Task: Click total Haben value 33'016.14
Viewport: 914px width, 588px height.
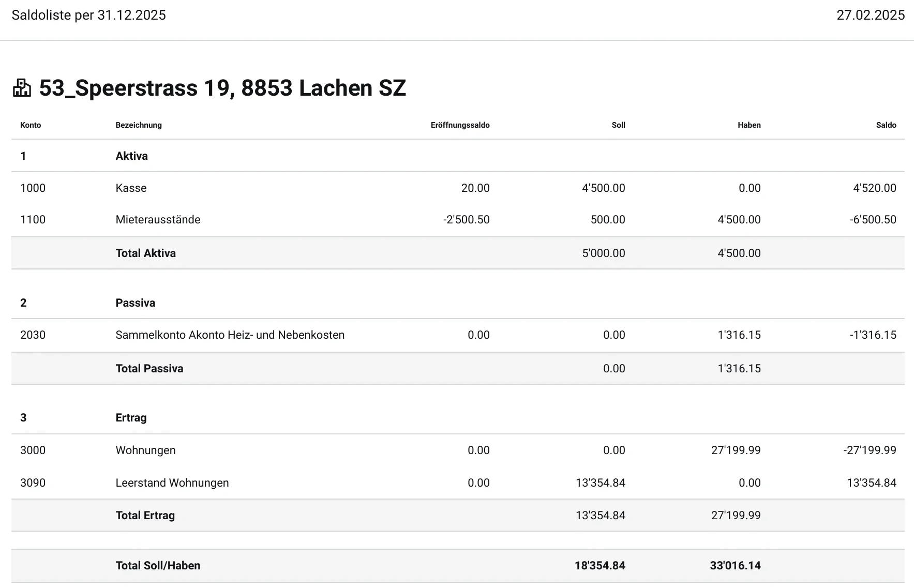Action: click(x=735, y=566)
